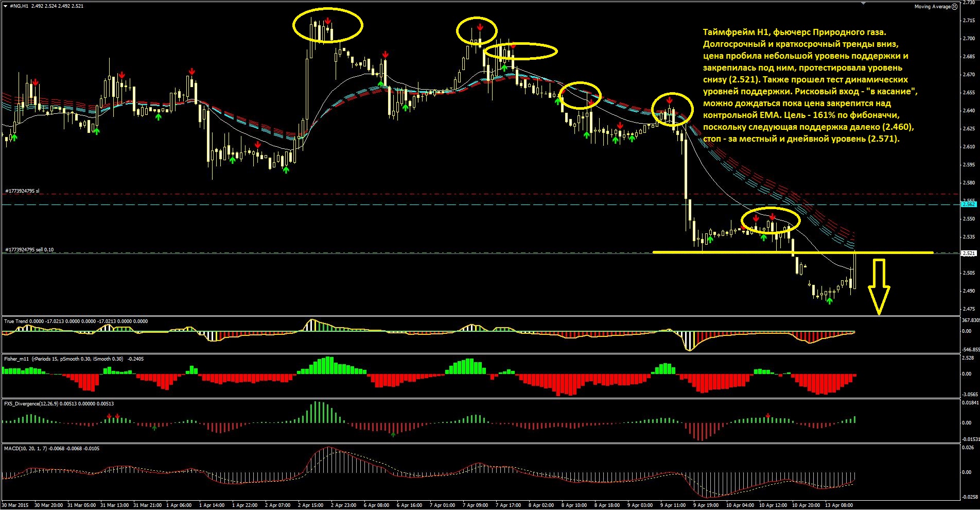The height and width of the screenshot is (510, 980).
Task: Click the -546.855 True Trend scale value
Action: point(970,349)
